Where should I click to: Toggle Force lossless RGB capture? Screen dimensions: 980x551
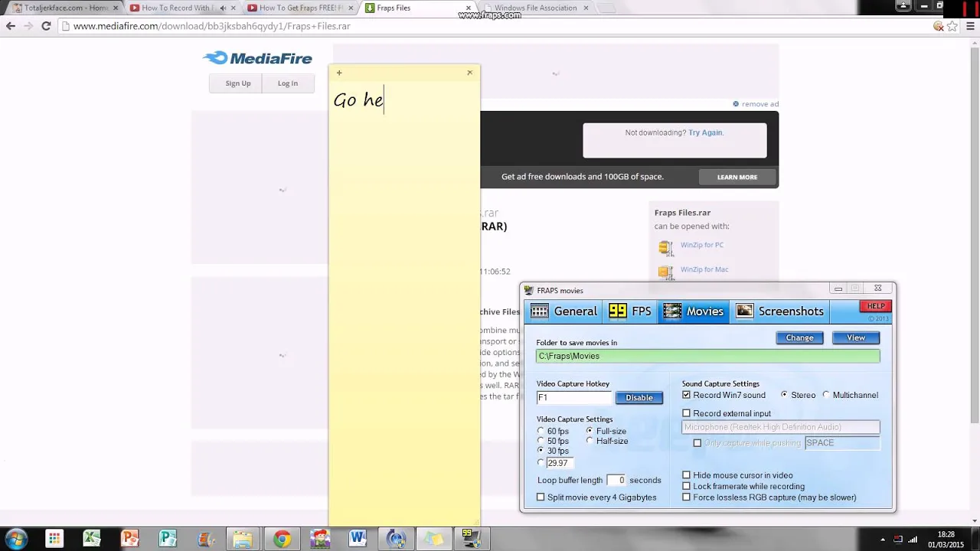point(687,497)
